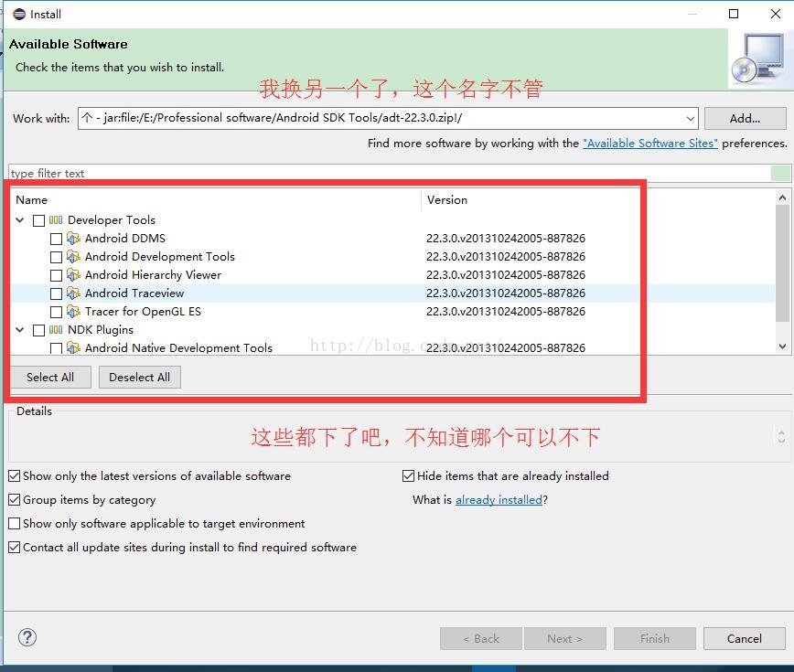Uncheck Contact all update sites during install
Image resolution: width=794 pixels, height=672 pixels.
pos(15,547)
